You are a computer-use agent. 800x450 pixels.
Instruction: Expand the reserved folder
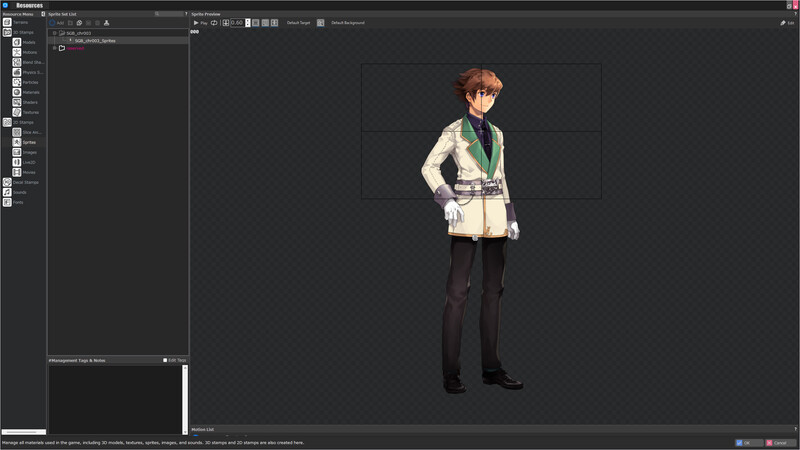[55, 48]
